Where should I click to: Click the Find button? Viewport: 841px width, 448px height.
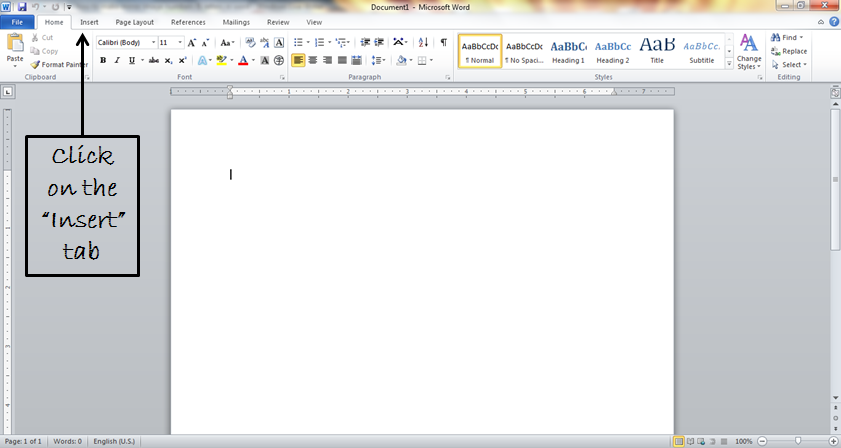[787, 38]
